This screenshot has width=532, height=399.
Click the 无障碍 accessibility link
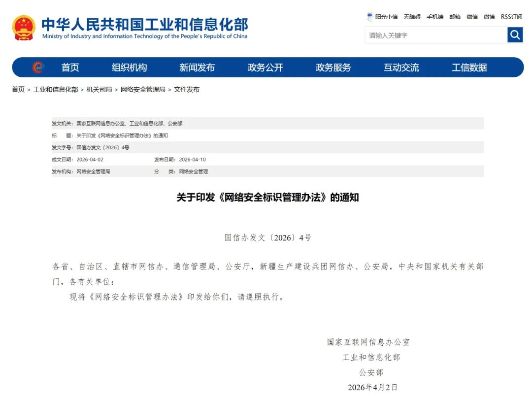point(412,17)
